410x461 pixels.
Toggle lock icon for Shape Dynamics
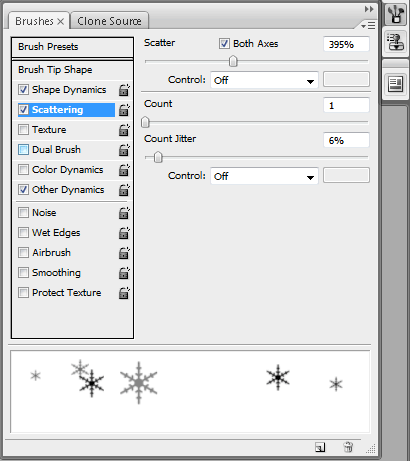pyautogui.click(x=124, y=90)
